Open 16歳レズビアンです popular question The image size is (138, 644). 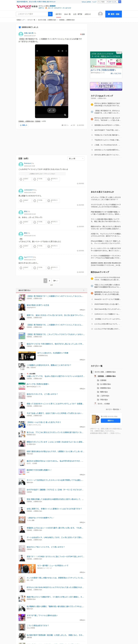55,376
